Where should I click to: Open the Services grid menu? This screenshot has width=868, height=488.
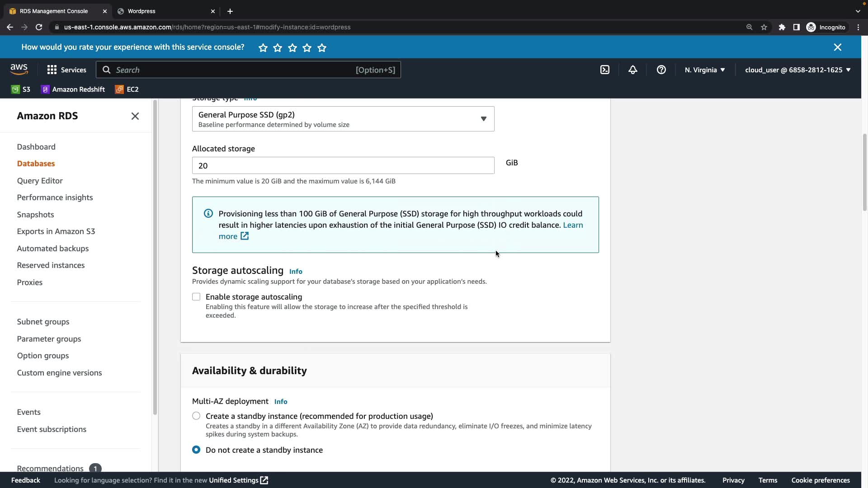[66, 70]
